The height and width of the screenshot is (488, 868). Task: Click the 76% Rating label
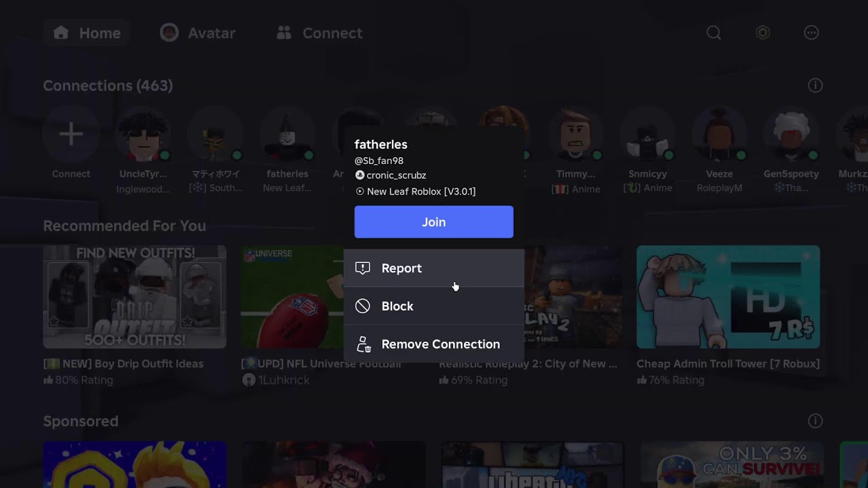coord(671,380)
